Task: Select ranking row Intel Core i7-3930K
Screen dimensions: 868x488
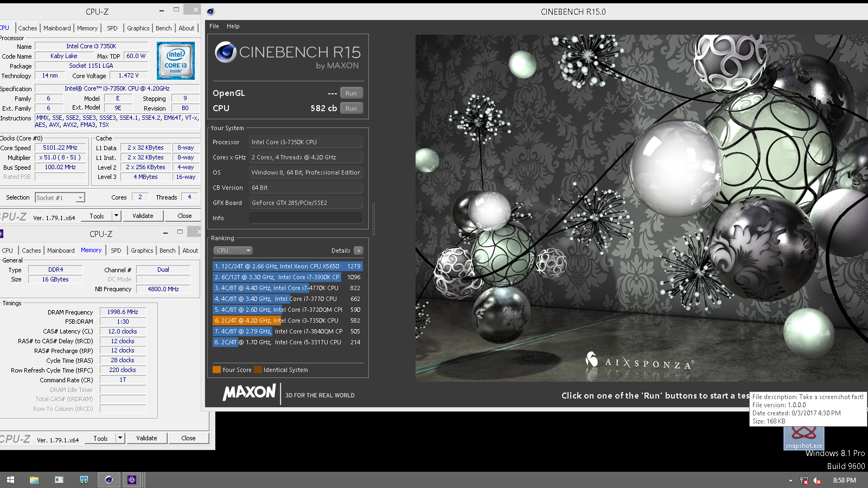Action: pyautogui.click(x=288, y=277)
